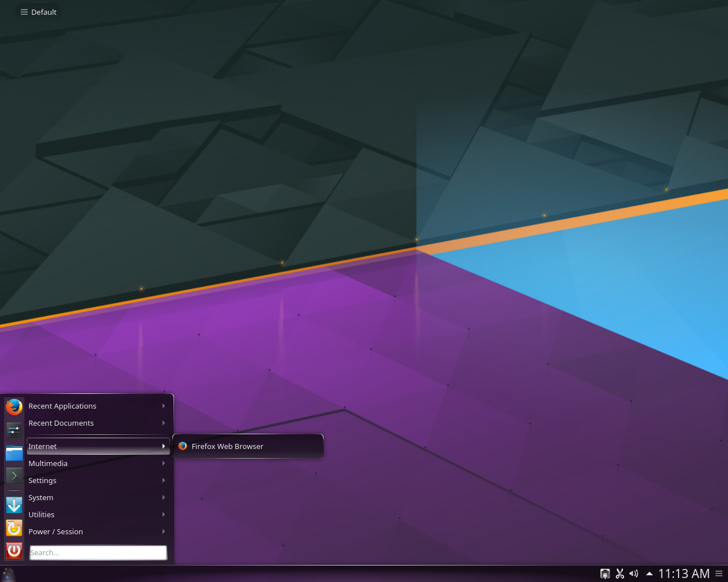728x582 pixels.
Task: Open the wired network tray icon
Action: tap(605, 574)
